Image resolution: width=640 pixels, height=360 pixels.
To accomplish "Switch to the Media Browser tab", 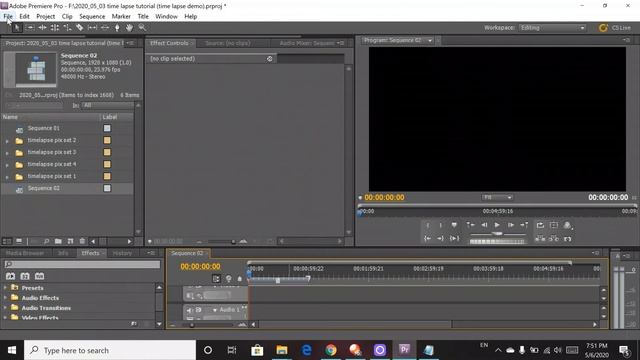I will 25,253.
